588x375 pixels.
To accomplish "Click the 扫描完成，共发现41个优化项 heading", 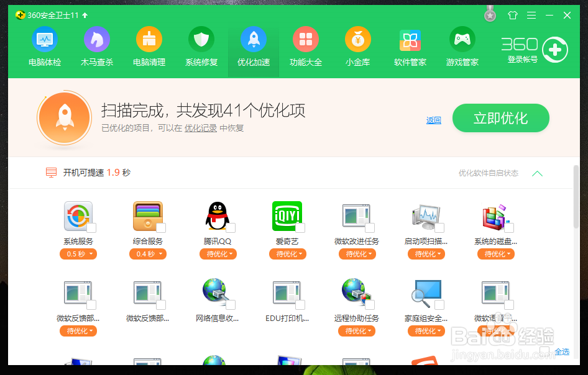I will tap(203, 111).
